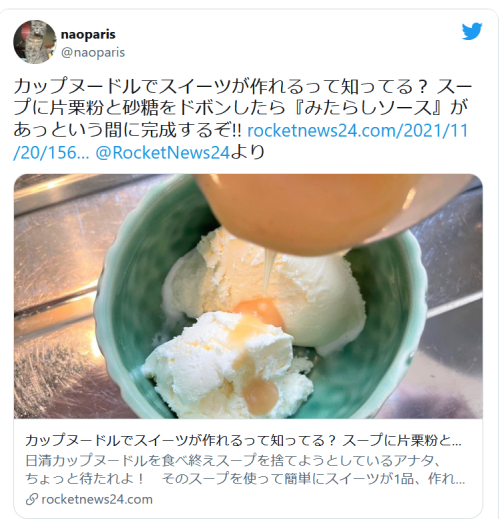
Task: Open the naoparis display name
Action: [x=88, y=34]
